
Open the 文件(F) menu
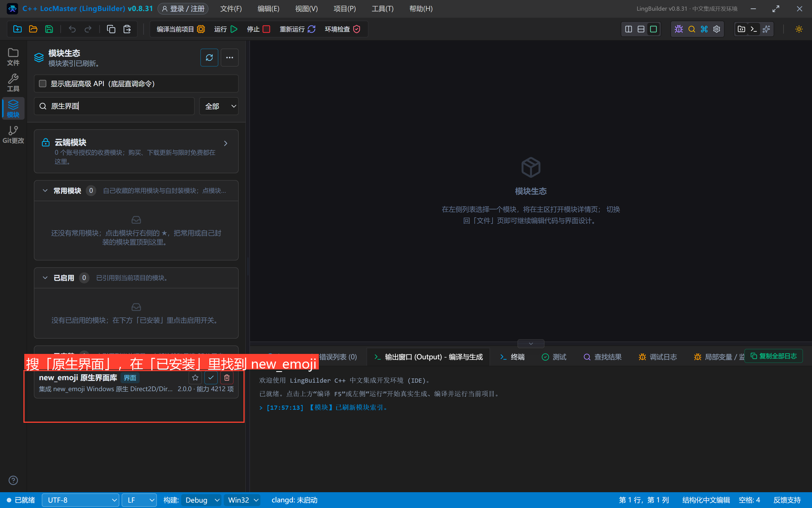(231, 9)
